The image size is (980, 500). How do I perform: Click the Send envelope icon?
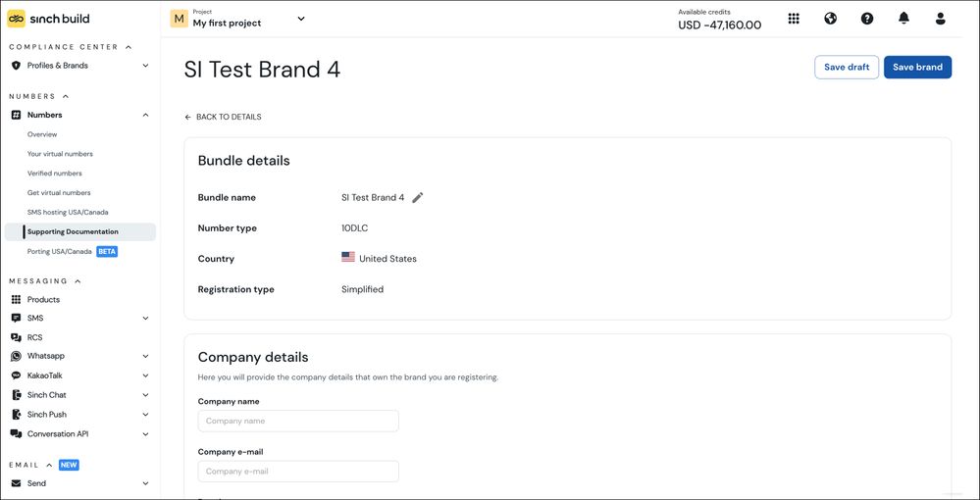17,483
